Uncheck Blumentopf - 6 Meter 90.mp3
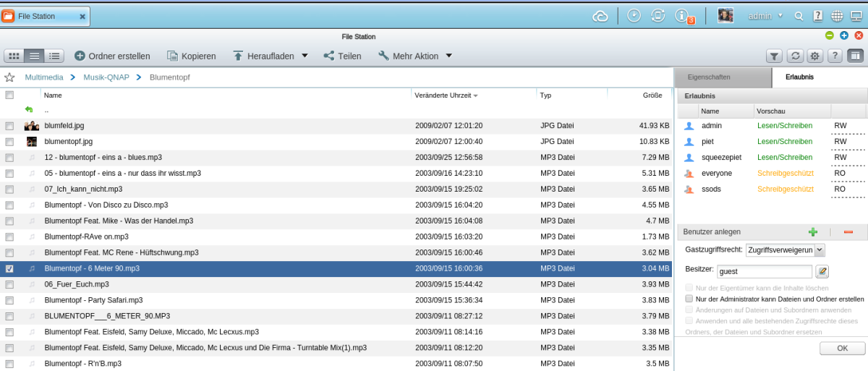 [x=9, y=268]
